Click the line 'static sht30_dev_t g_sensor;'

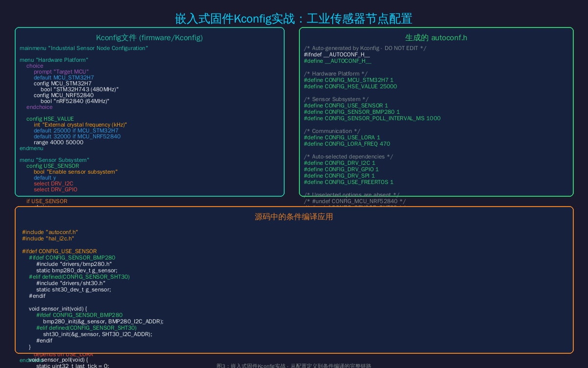73,289
